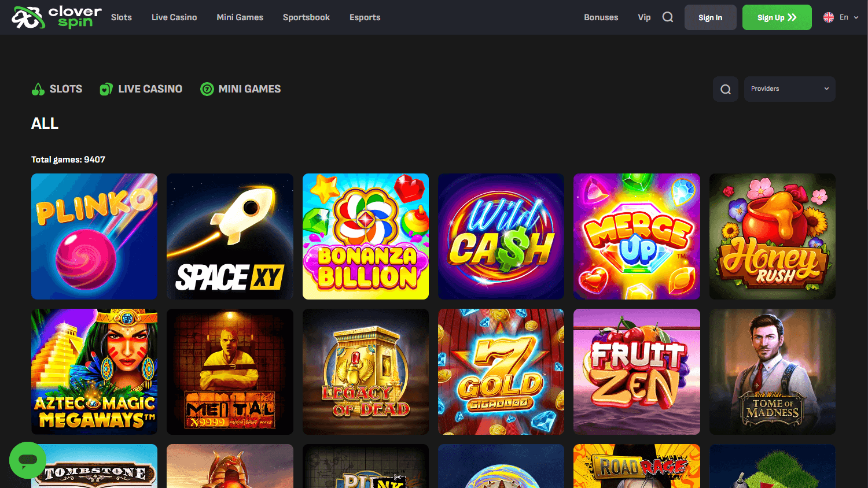
Task: Open the Wild Cash game
Action: (501, 236)
